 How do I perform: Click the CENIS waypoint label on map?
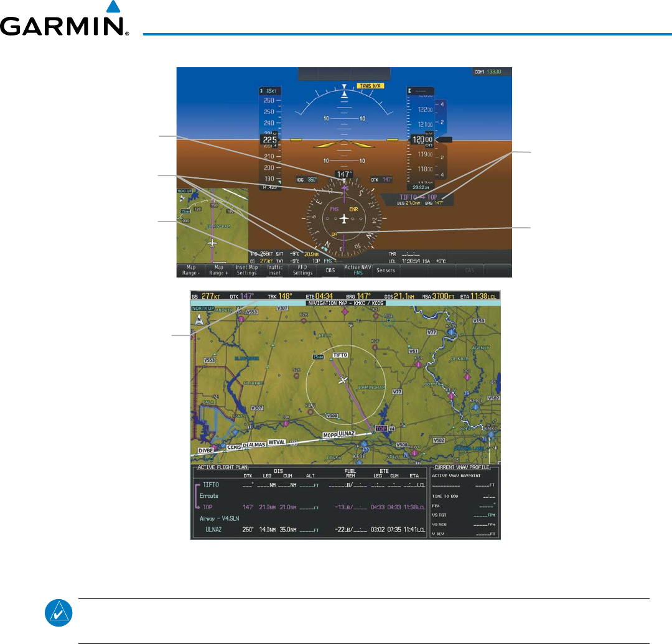click(234, 447)
